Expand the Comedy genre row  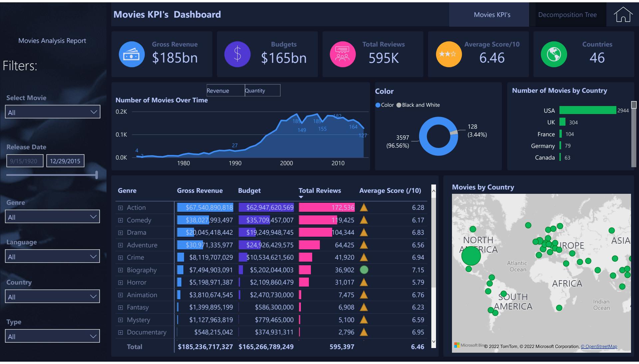tap(120, 220)
